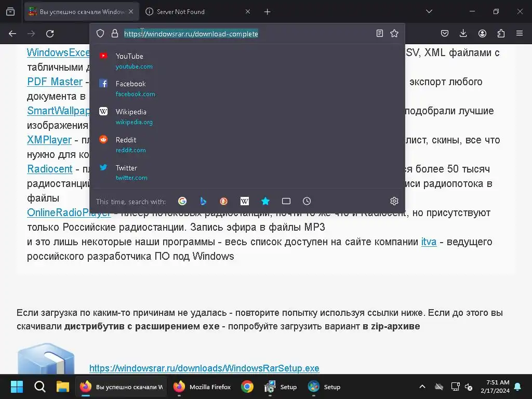532x399 pixels.
Task: Search this time with Bing icon
Action: 203,201
